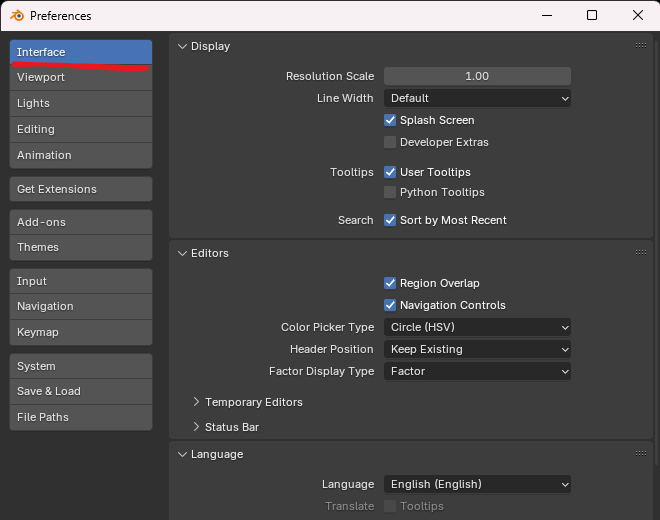The height and width of the screenshot is (520, 660).
Task: Enable Developer Extras
Action: pos(390,142)
